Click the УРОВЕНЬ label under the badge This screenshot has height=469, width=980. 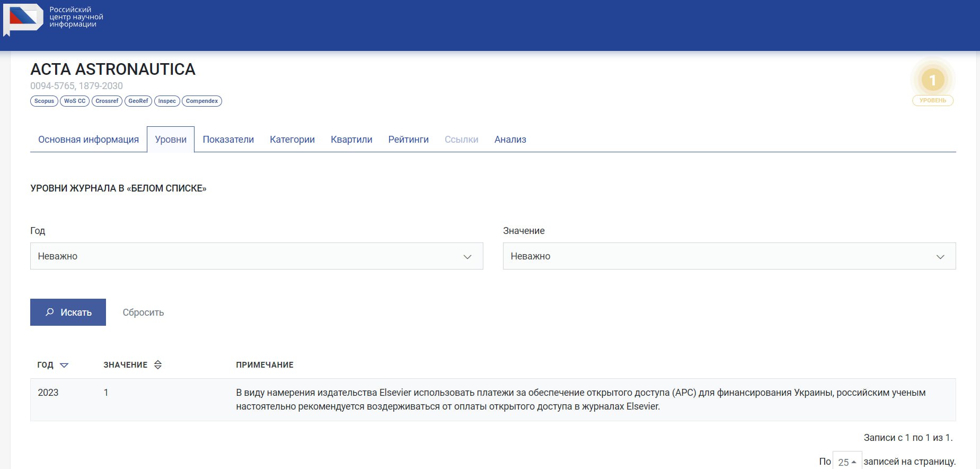tap(933, 100)
